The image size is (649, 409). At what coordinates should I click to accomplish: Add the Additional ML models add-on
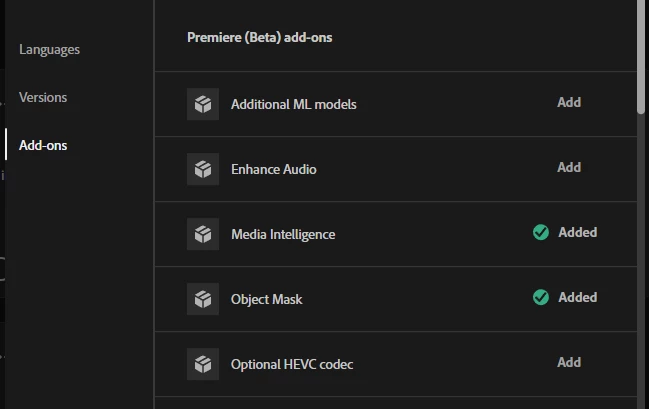click(569, 102)
